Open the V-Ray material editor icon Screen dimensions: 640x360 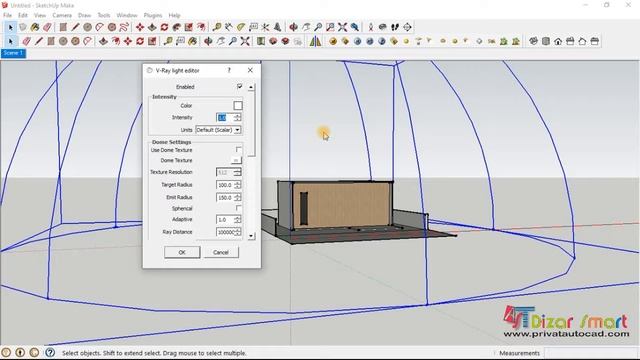click(x=333, y=41)
